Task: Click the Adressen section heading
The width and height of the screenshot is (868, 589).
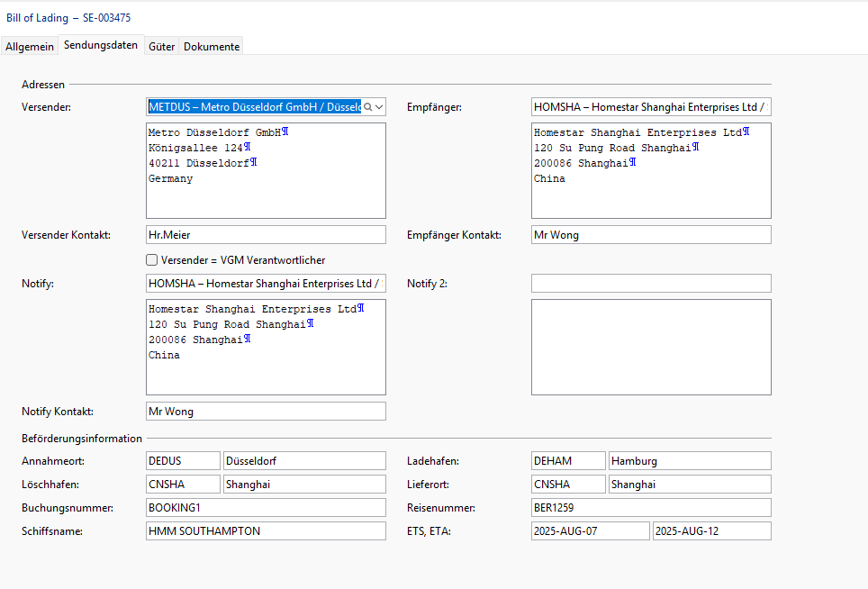Action: (x=43, y=85)
